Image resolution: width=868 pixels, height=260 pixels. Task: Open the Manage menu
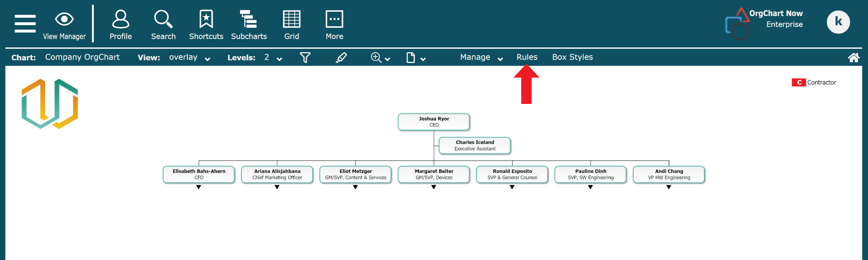pyautogui.click(x=481, y=57)
